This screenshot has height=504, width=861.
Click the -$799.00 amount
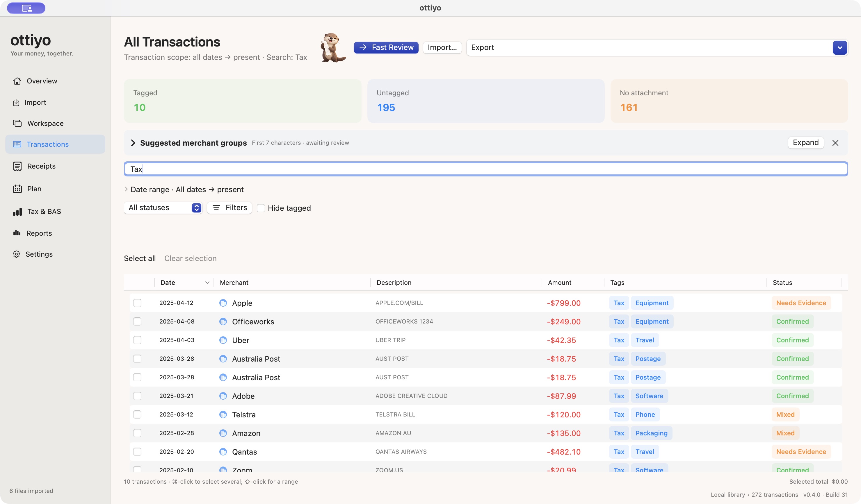pos(563,303)
